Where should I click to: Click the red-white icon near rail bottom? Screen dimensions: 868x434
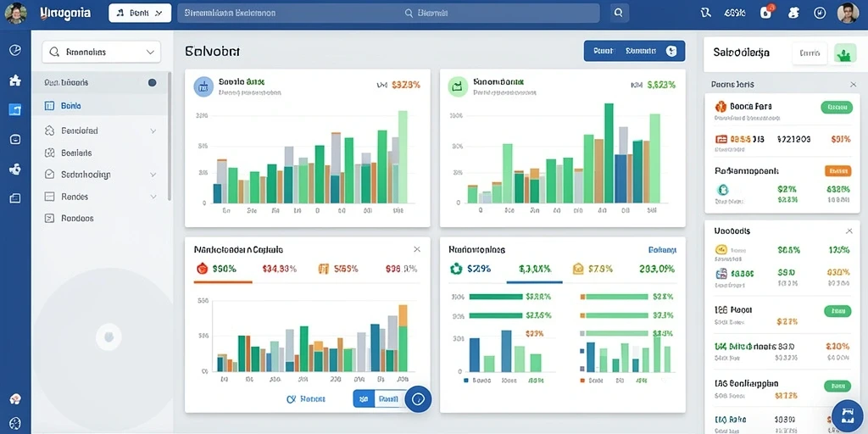(x=15, y=398)
